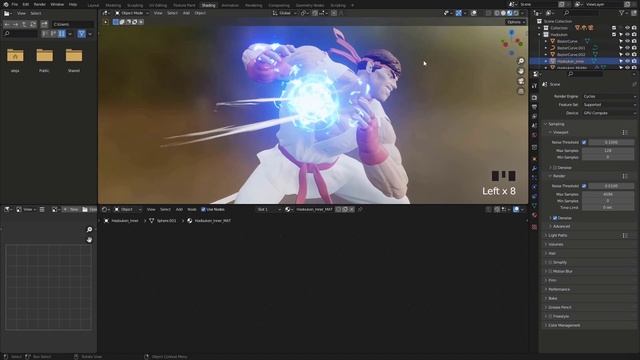
Task: Switch viewport orthographic/perspective grid icon
Action: point(521,91)
